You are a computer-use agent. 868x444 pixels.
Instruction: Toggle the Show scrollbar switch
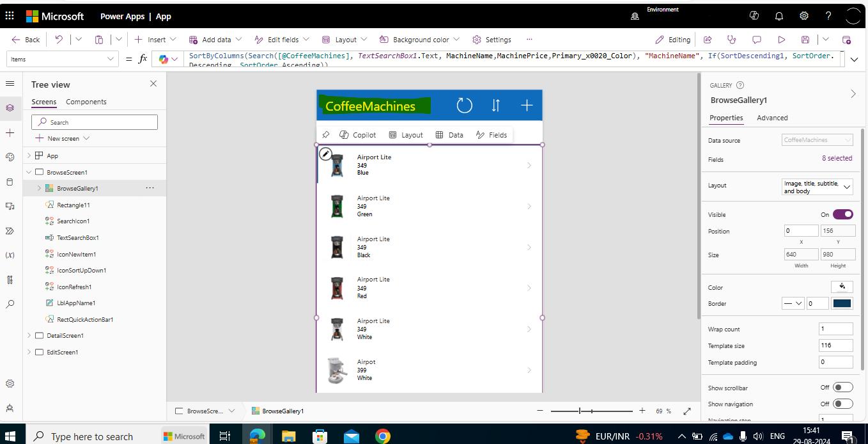(842, 387)
